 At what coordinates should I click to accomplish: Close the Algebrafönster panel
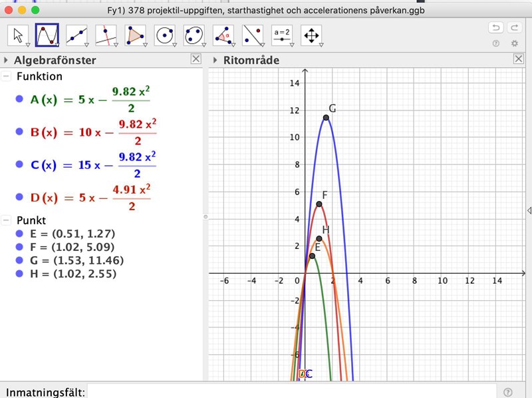pyautogui.click(x=196, y=59)
